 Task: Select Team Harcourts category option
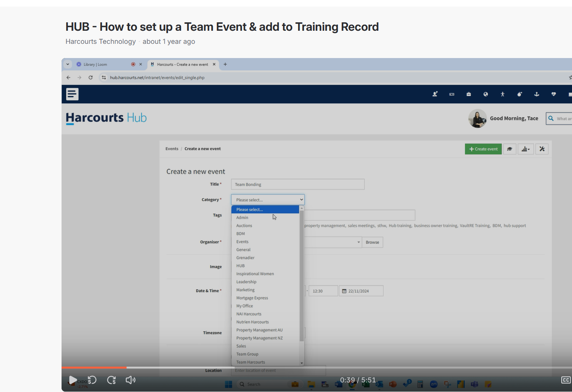pos(265,362)
